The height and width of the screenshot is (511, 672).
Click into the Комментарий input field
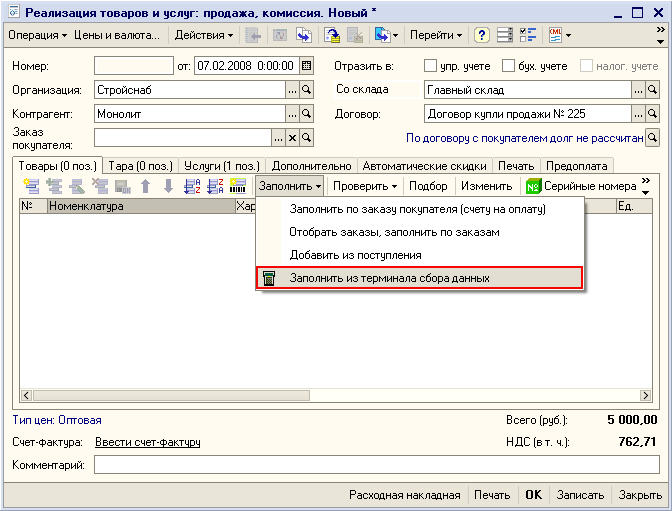(x=377, y=465)
